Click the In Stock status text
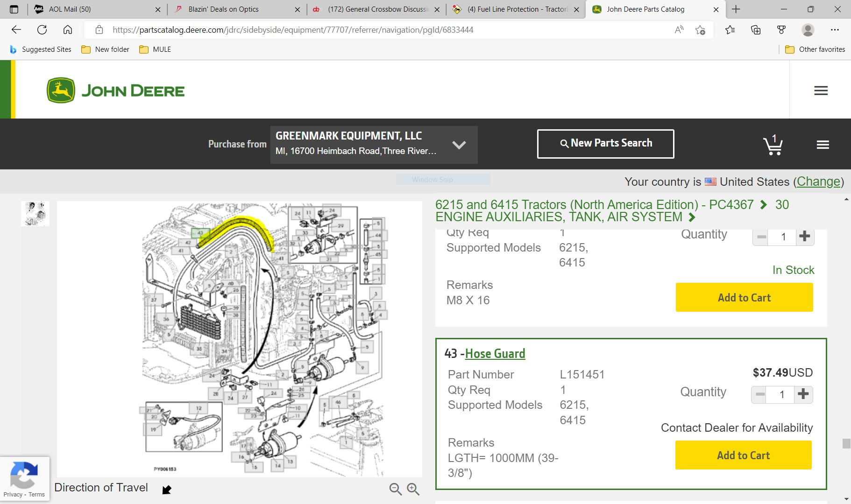The image size is (851, 504). [x=793, y=270]
